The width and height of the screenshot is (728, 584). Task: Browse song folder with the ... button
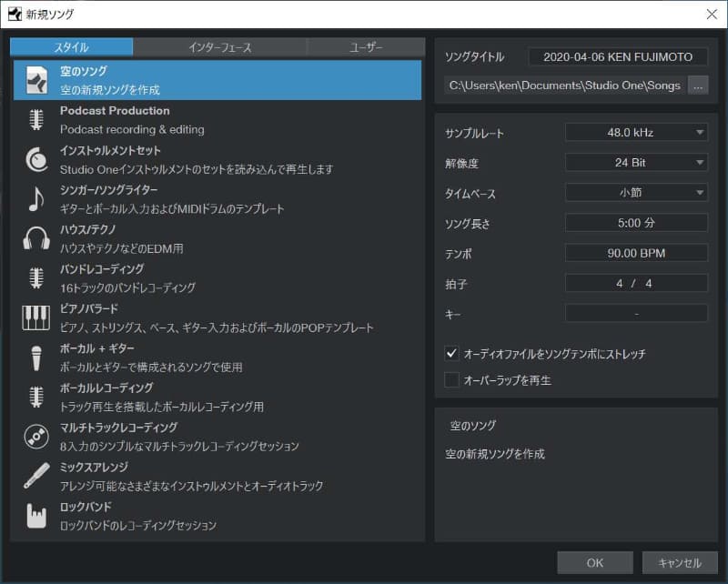click(x=696, y=85)
